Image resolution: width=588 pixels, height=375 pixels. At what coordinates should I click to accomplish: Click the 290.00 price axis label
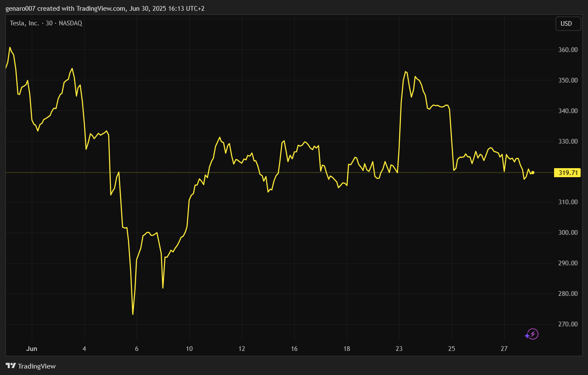568,263
